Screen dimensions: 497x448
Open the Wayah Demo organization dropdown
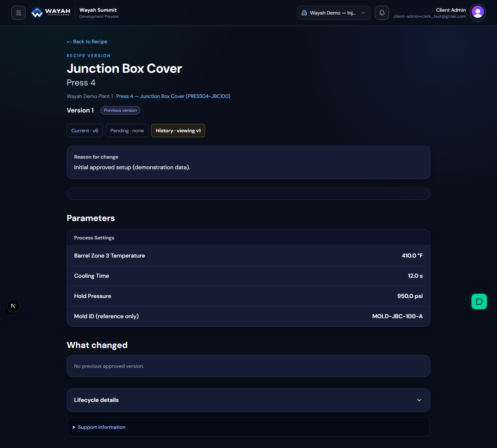[334, 13]
